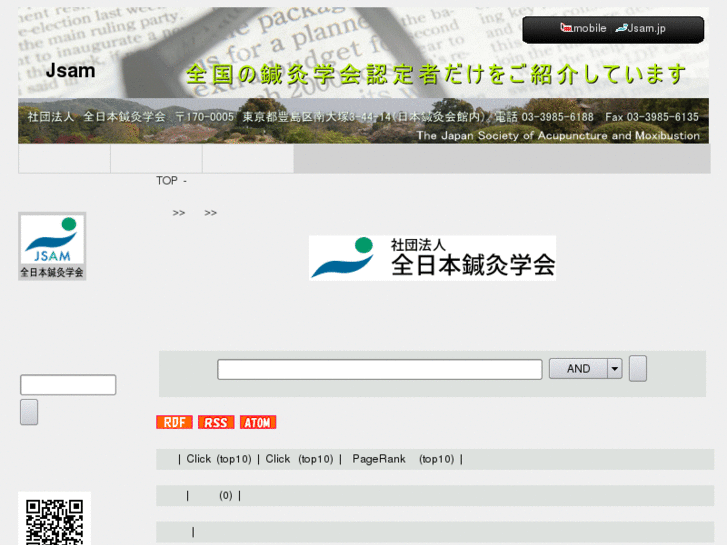Screen dimensions: 727x545
Task: Open the RDF feed icon
Action: (174, 422)
